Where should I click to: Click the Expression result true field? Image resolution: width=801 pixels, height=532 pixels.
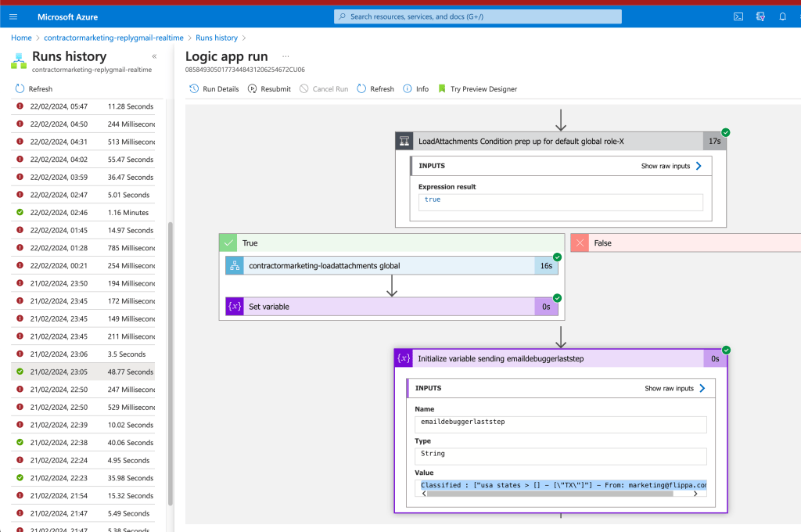tap(560, 202)
